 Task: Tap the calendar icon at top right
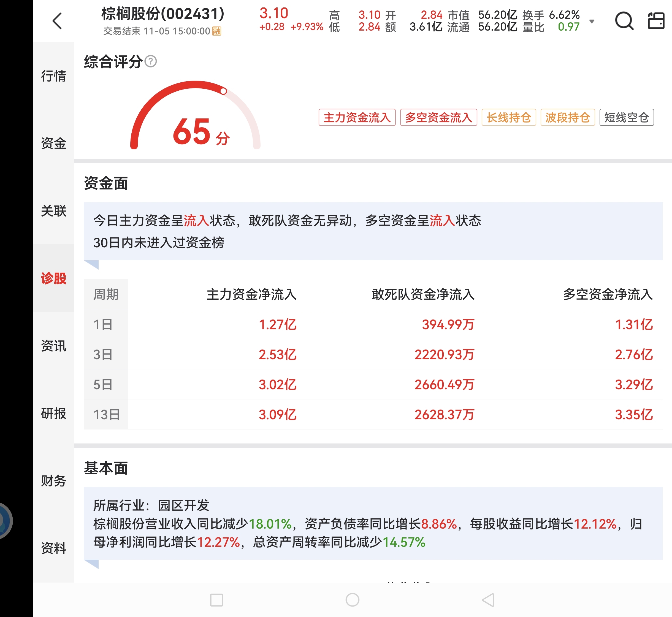pyautogui.click(x=656, y=21)
